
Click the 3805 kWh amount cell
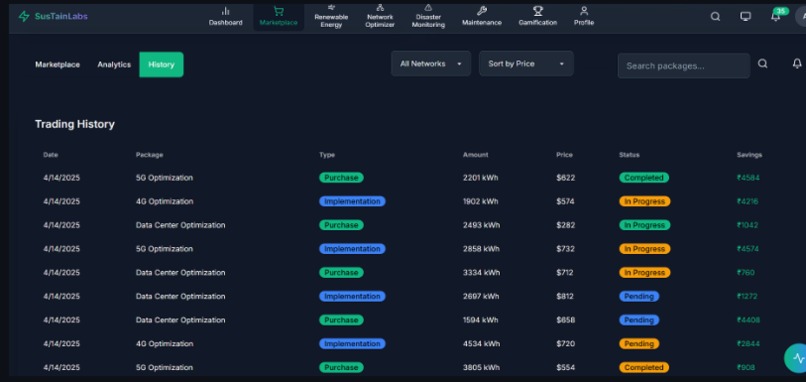(x=481, y=368)
